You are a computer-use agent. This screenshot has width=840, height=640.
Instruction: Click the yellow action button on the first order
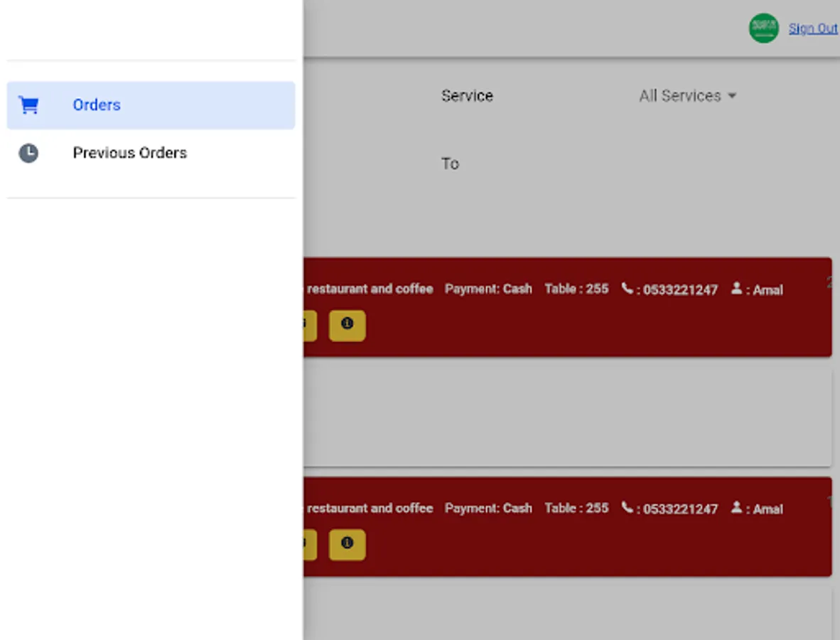[307, 326]
